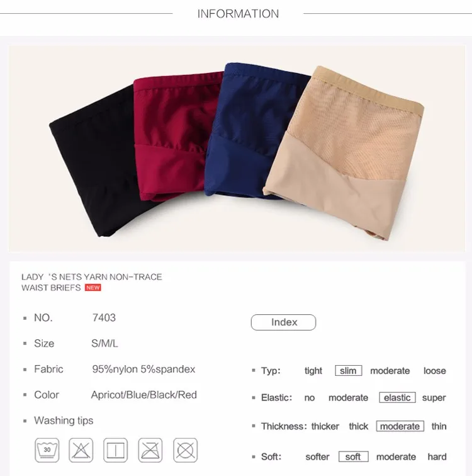Screen dimensions: 472x476
Task: Select the boxed 'moderate' thickness option
Action: [x=400, y=426]
